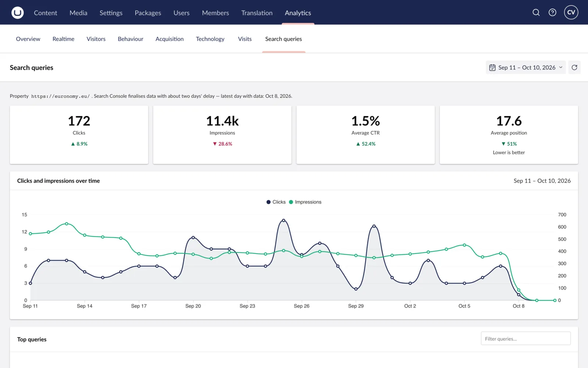Open the search icon in header

pos(536,13)
